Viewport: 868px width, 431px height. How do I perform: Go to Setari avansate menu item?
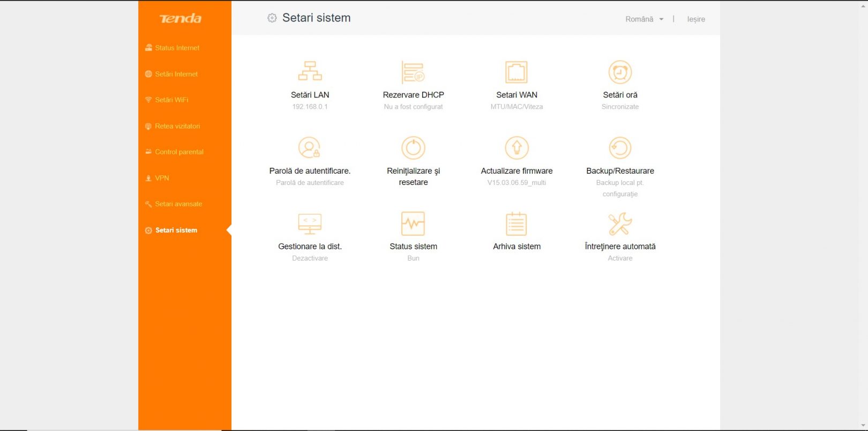coord(178,204)
